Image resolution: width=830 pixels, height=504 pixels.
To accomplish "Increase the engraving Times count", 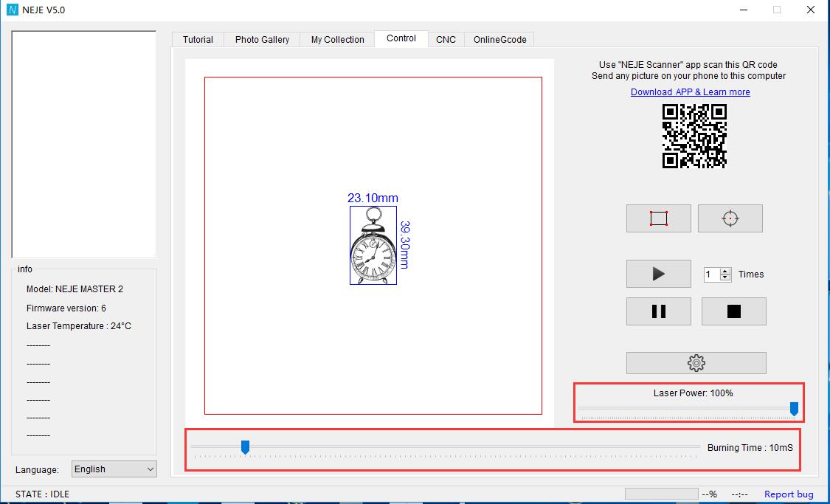I will coord(725,271).
